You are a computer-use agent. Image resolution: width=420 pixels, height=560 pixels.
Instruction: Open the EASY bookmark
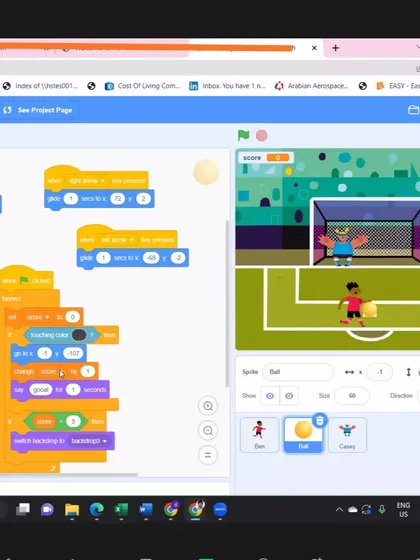[398, 86]
